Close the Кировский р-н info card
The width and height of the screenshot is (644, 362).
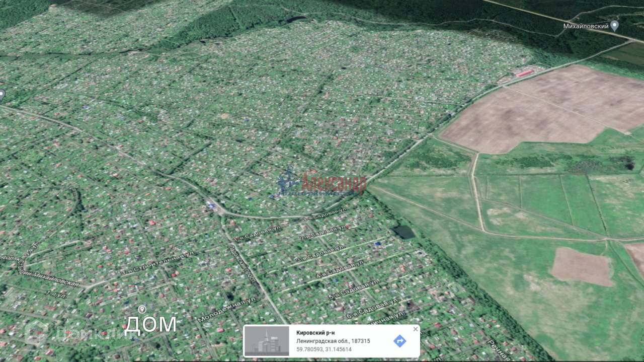tap(415, 329)
